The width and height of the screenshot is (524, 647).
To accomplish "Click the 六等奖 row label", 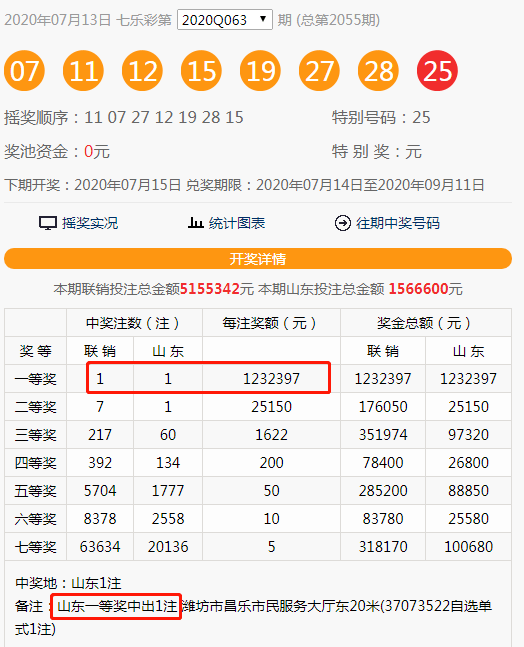I will (35, 519).
